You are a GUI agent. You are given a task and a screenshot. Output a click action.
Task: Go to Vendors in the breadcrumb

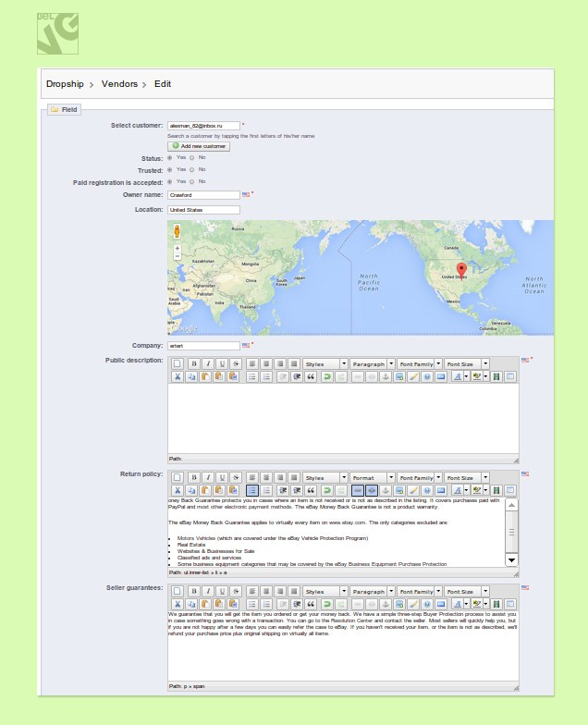tap(119, 84)
